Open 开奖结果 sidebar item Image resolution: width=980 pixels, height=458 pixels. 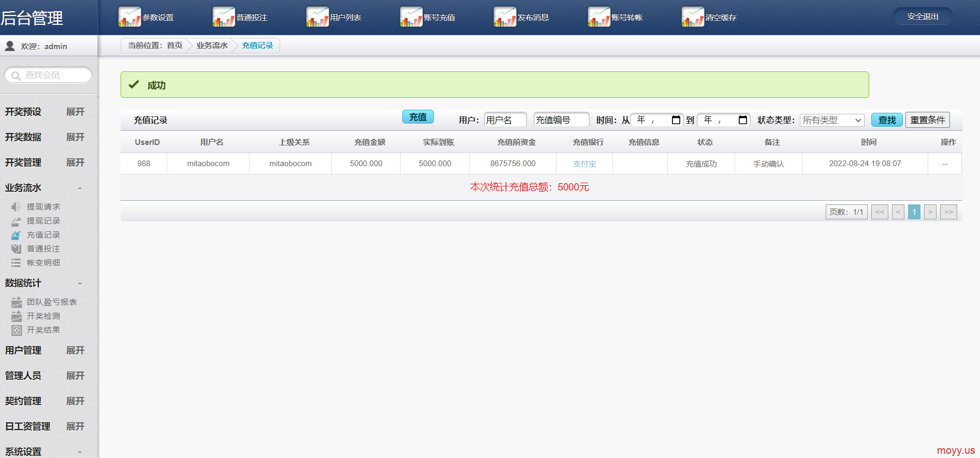43,330
